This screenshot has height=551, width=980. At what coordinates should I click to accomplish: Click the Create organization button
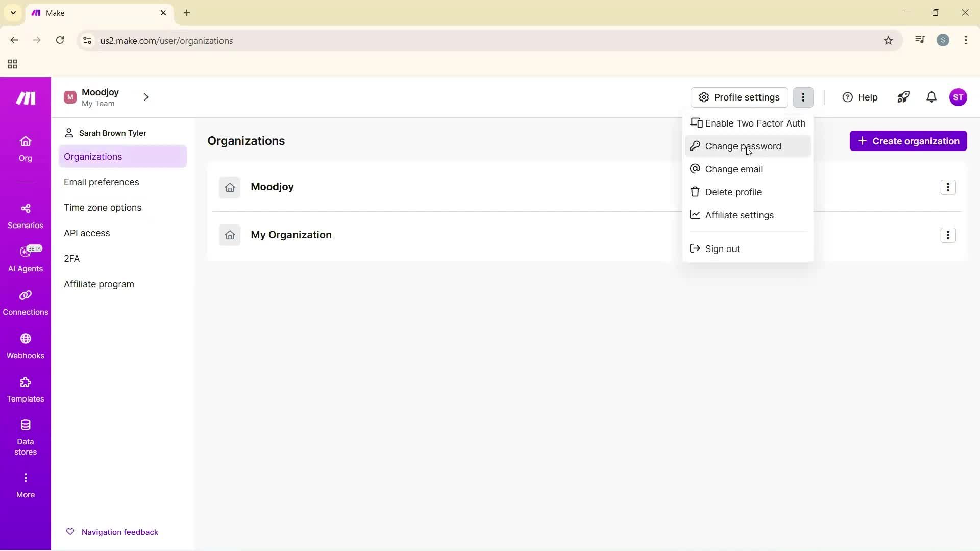pos(909,141)
